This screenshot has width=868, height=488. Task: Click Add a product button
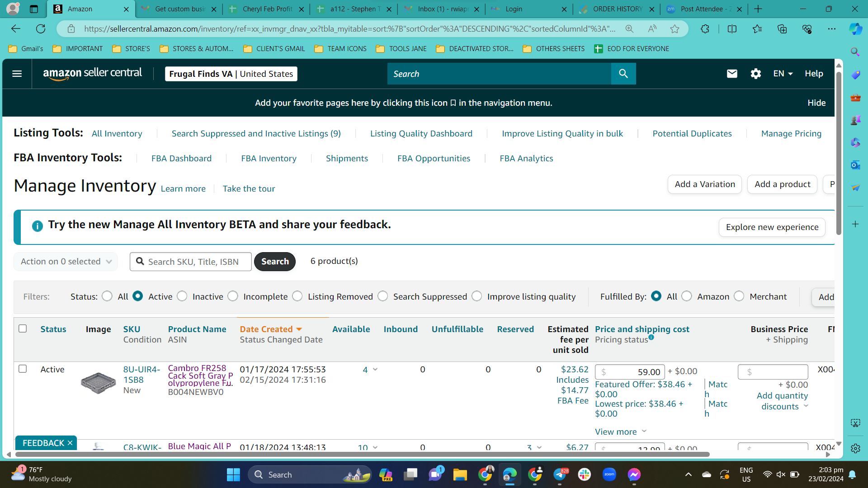(x=782, y=184)
